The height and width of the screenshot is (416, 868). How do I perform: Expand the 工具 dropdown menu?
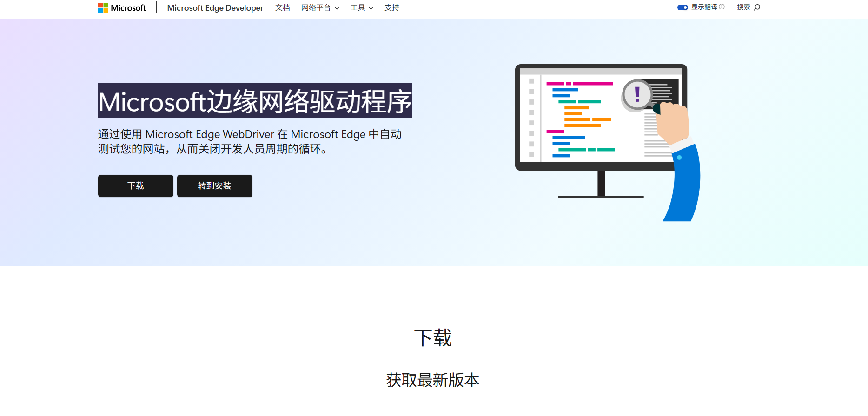362,8
